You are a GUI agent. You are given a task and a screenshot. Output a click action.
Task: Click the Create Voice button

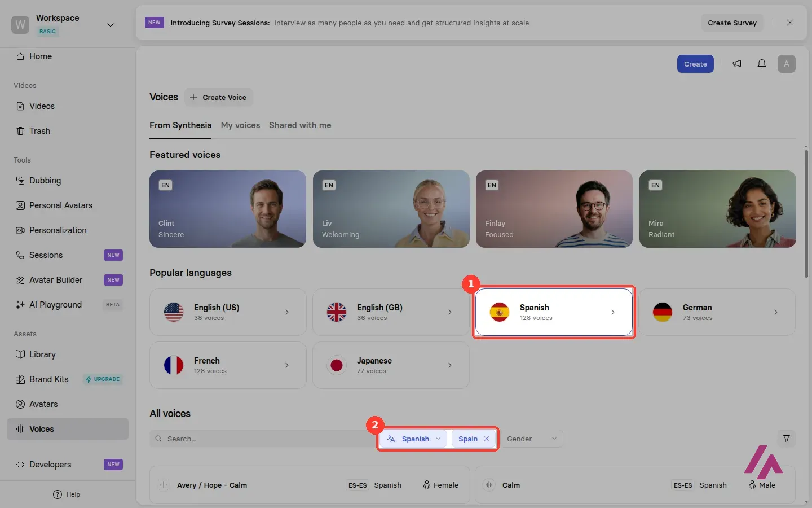point(218,97)
